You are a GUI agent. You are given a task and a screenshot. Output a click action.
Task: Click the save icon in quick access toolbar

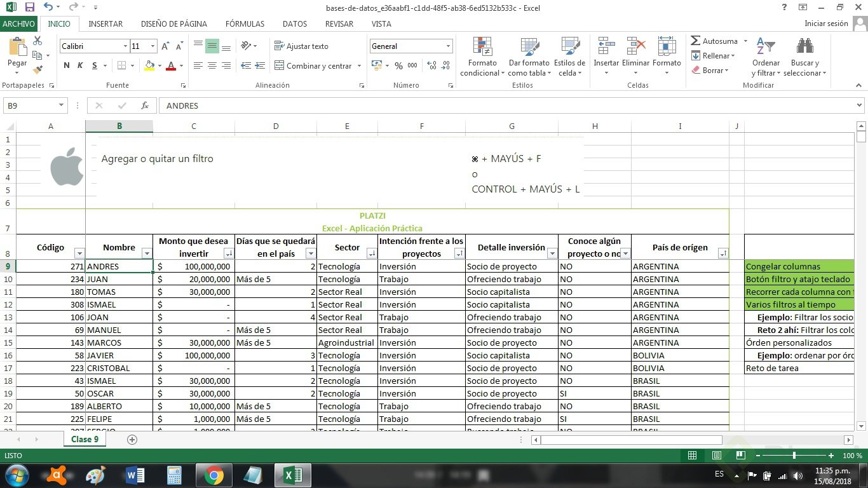pos(29,8)
